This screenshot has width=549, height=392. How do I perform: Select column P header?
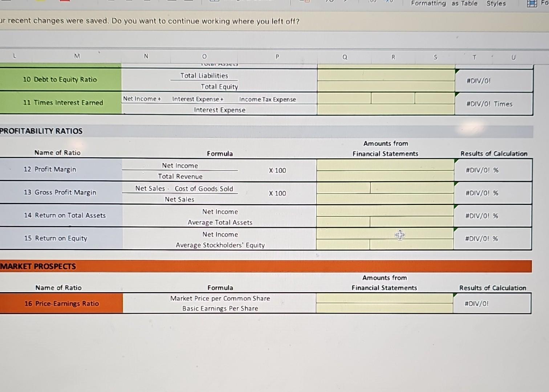point(277,57)
